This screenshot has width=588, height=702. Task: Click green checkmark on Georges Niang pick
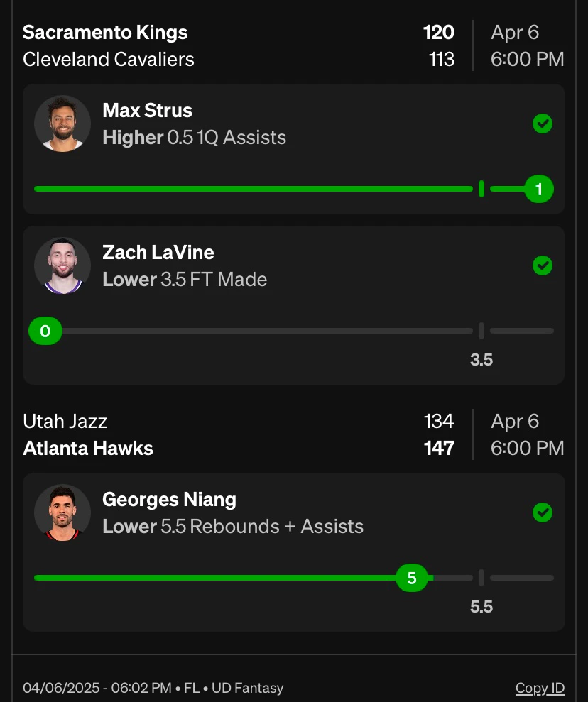543,512
